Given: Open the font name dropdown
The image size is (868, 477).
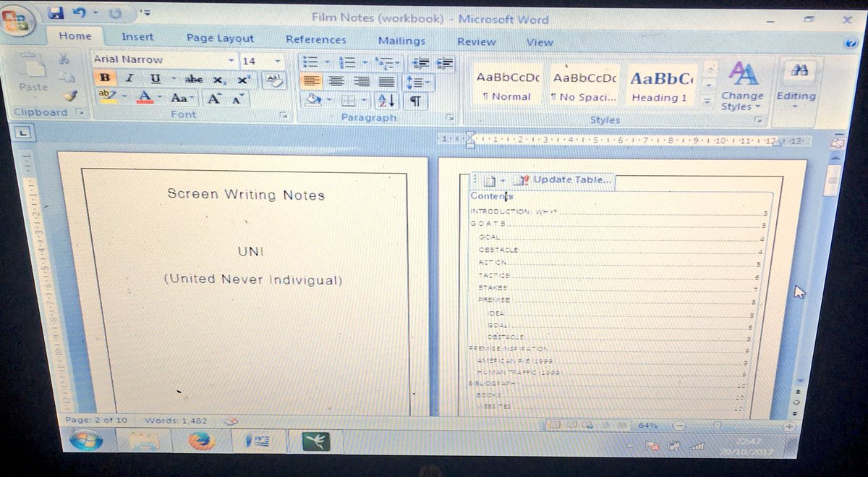Looking at the screenshot, I should click(231, 60).
